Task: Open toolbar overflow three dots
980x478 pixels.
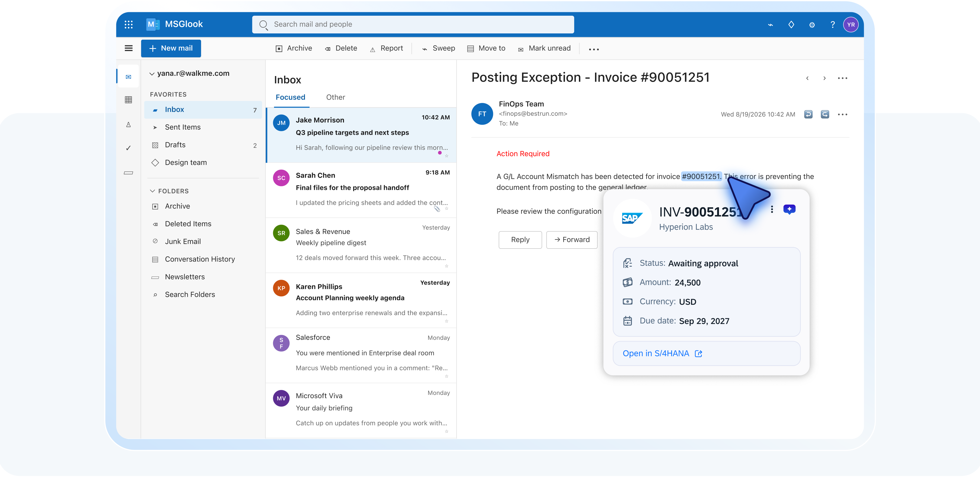Action: pyautogui.click(x=593, y=49)
